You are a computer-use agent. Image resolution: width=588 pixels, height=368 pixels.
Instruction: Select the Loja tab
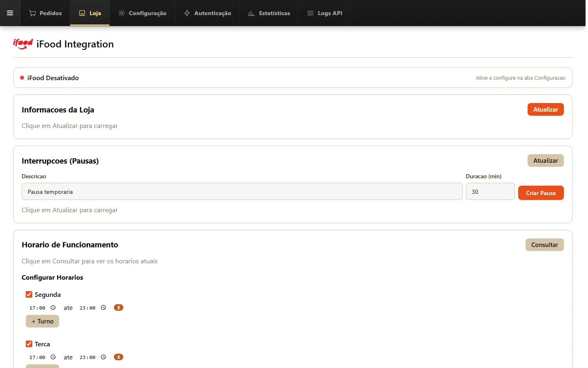(x=90, y=13)
